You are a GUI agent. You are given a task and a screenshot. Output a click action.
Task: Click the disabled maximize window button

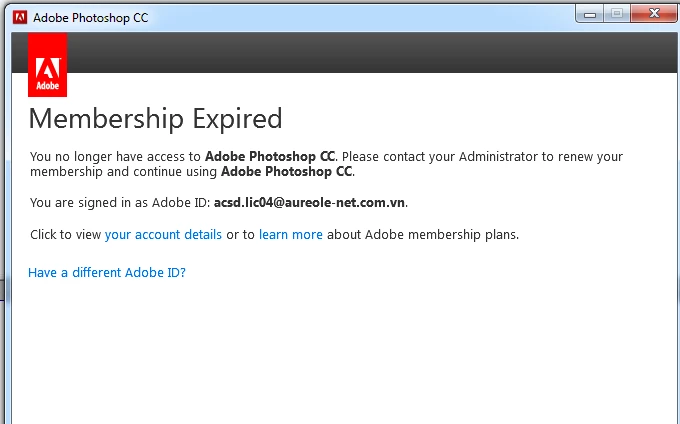[617, 13]
